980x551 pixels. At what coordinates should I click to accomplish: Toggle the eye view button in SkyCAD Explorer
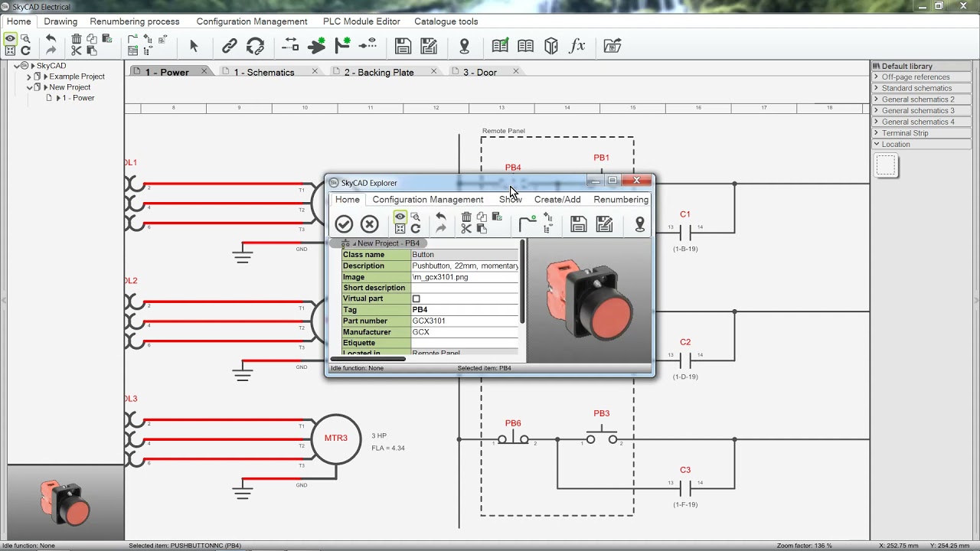click(x=400, y=217)
